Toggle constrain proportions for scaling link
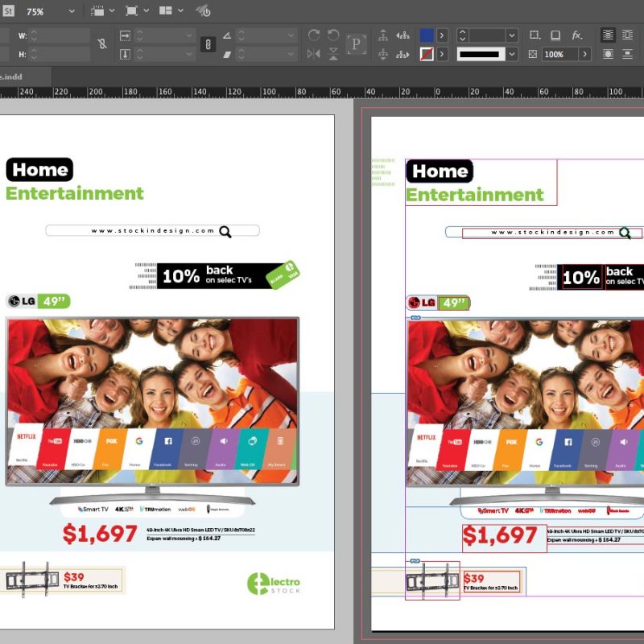The width and height of the screenshot is (644, 644). pyautogui.click(x=208, y=44)
